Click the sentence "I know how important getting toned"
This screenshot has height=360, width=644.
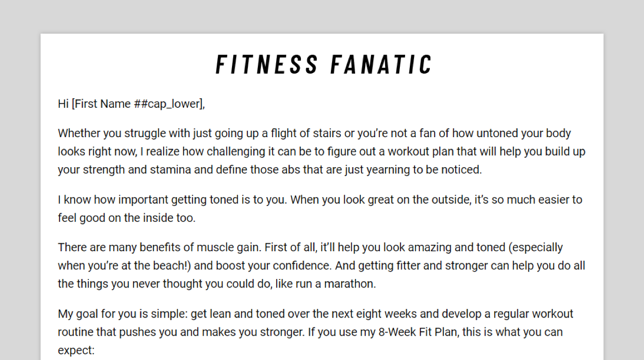172,200
